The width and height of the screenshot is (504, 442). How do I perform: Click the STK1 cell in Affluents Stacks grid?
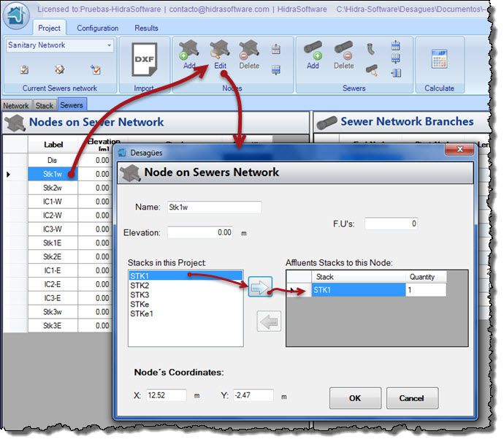pyautogui.click(x=358, y=290)
